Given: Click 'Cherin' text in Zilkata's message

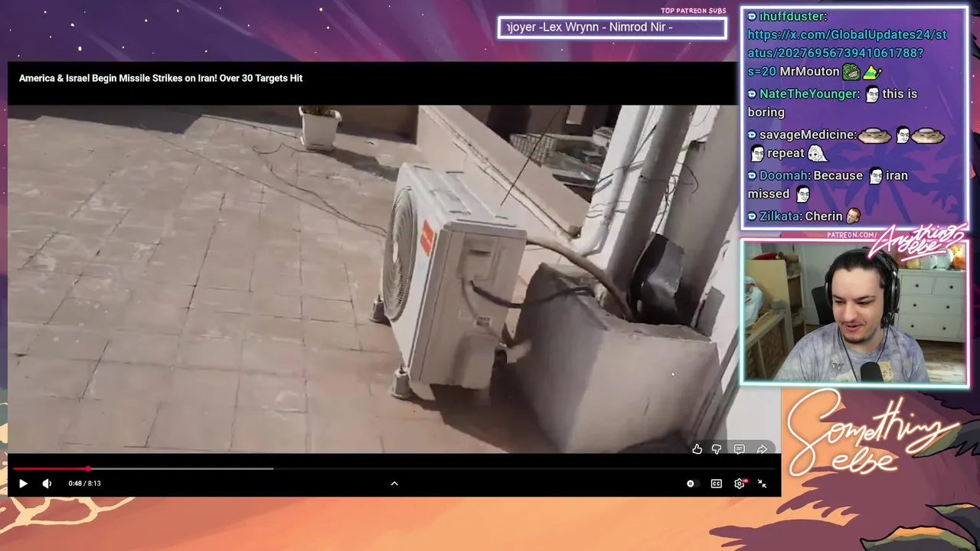Looking at the screenshot, I should point(824,216).
